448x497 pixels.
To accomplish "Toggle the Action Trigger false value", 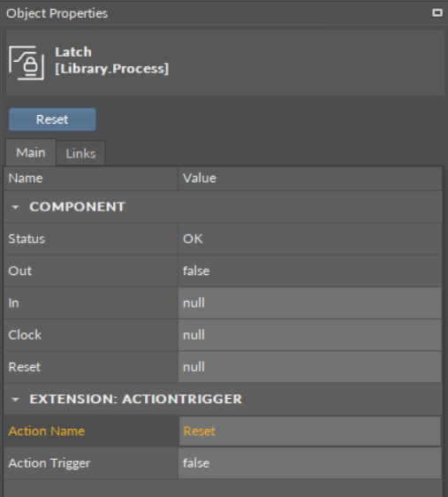I will 309,463.
